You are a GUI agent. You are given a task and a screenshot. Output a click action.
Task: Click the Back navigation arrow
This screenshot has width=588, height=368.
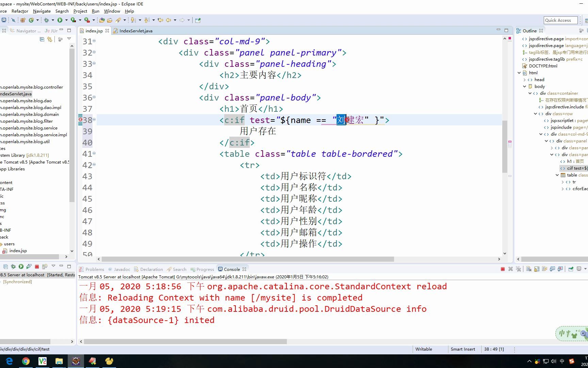168,20
